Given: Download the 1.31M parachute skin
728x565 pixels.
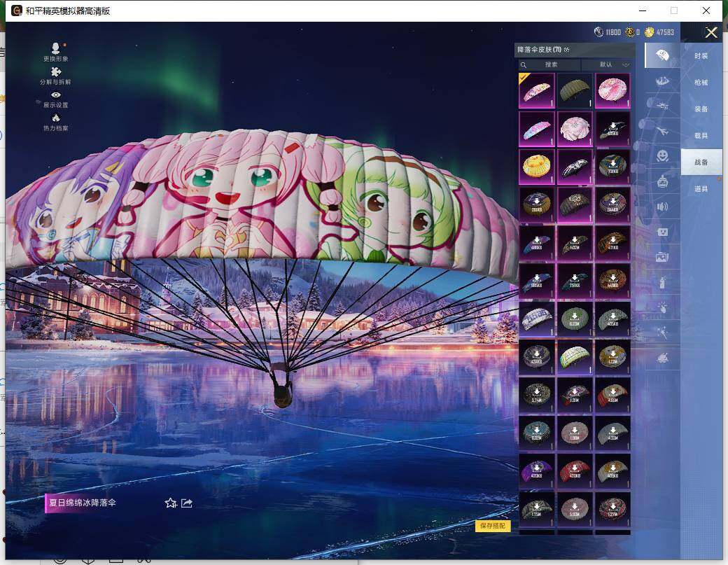Looking at the screenshot, I should coord(574,395).
